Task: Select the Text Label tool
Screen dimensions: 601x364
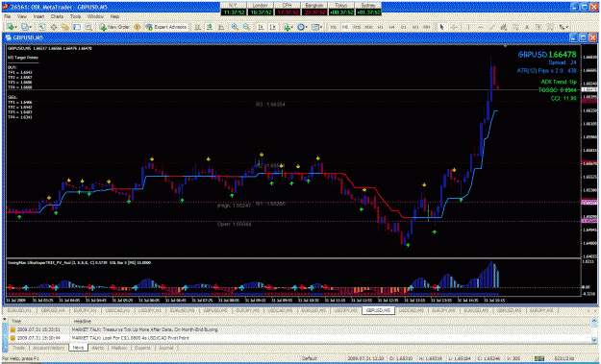Action: point(538,27)
